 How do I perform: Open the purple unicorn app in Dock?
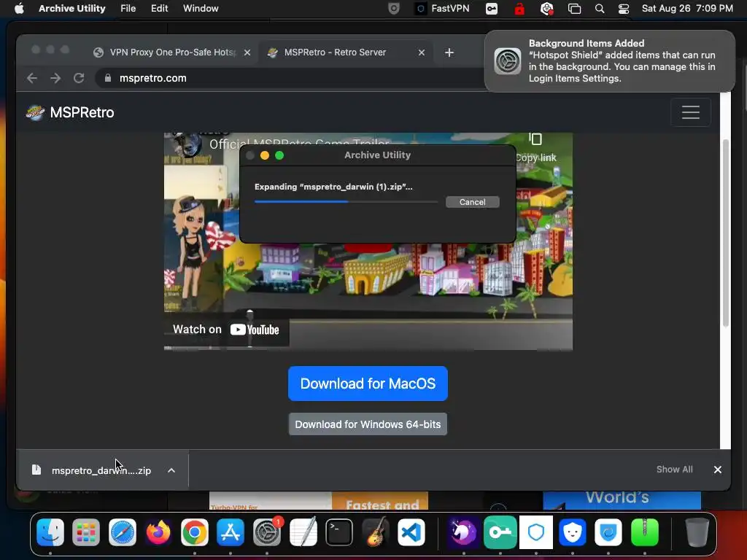463,532
